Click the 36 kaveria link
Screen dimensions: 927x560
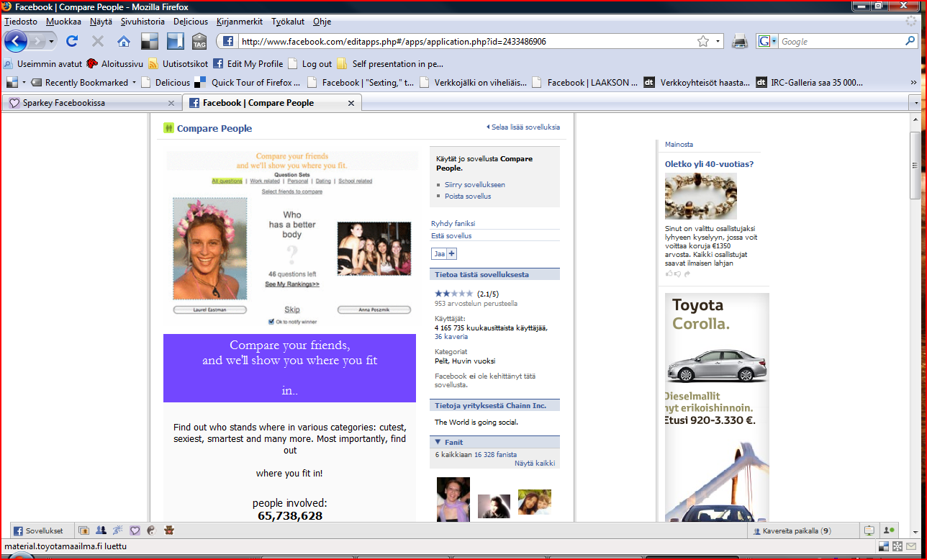[451, 337]
